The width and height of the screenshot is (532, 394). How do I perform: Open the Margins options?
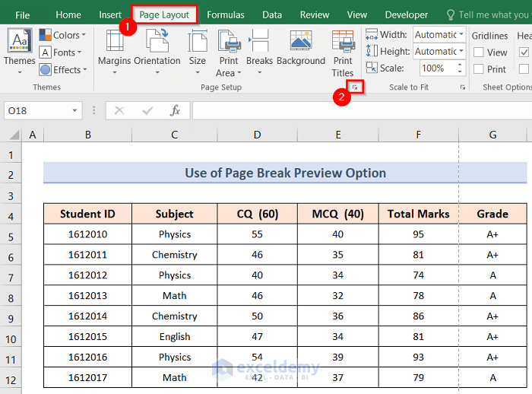[114, 52]
